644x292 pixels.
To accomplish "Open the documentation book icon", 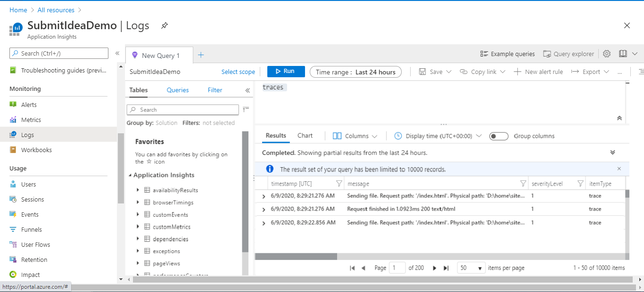I will (623, 54).
